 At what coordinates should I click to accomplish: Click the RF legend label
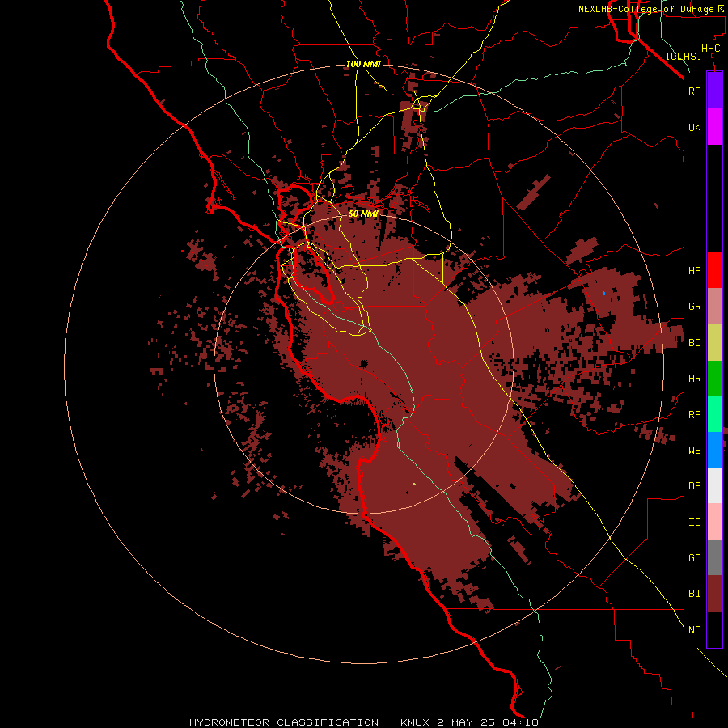[x=695, y=91]
